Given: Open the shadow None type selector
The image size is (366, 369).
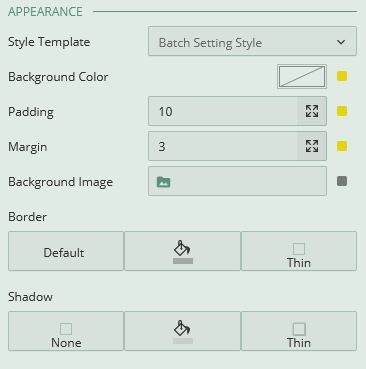Looking at the screenshot, I should [66, 331].
